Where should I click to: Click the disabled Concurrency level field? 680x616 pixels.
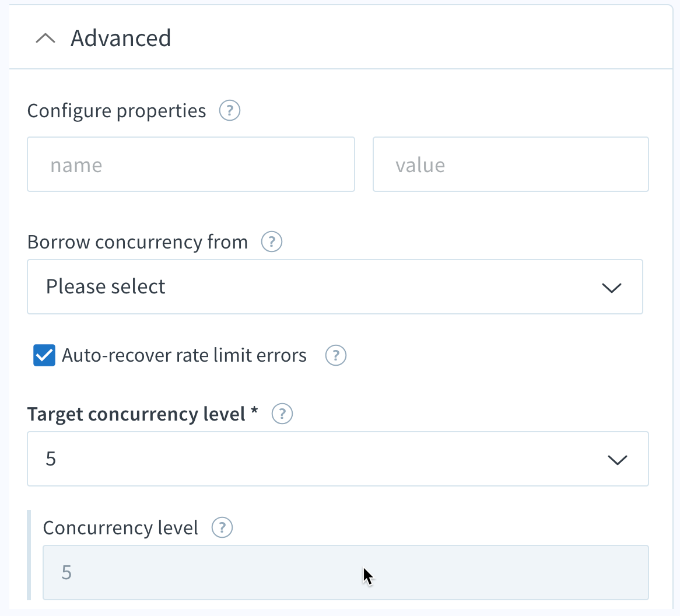point(346,573)
